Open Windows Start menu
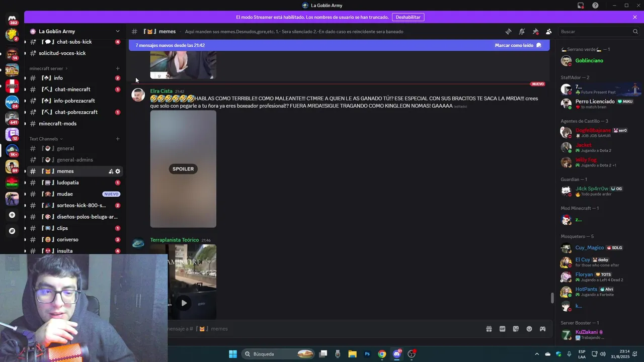This screenshot has width=644, height=362. [233, 354]
